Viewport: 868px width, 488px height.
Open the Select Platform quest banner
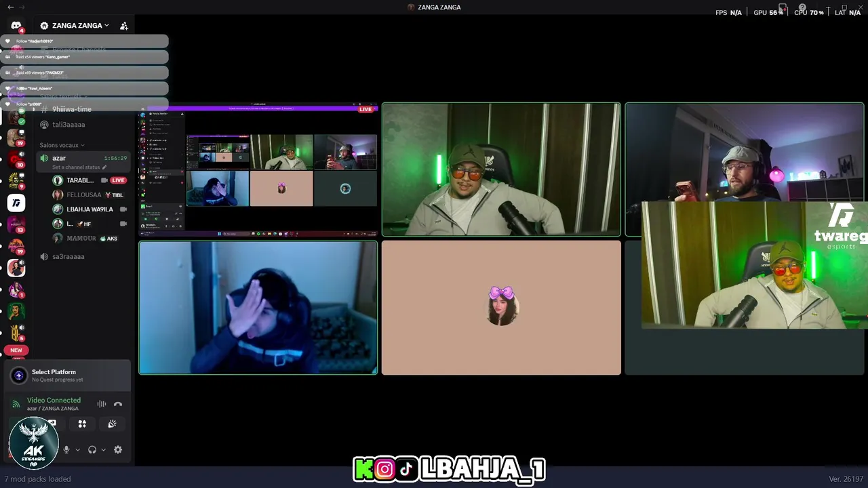(68, 375)
